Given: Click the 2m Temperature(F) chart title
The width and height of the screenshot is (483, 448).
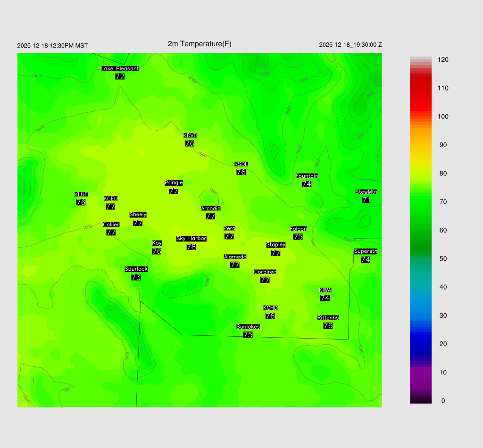Looking at the screenshot, I should (200, 44).
